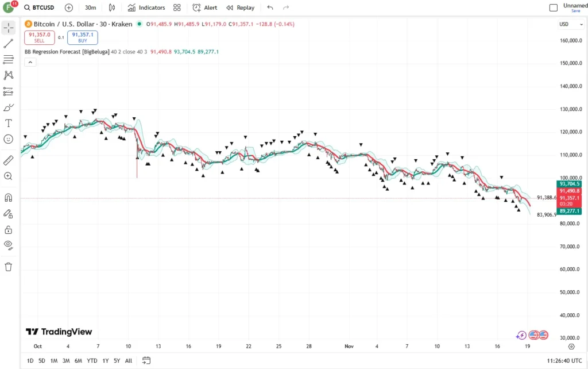
Task: Open the emoji icons tool
Action: tap(8, 139)
